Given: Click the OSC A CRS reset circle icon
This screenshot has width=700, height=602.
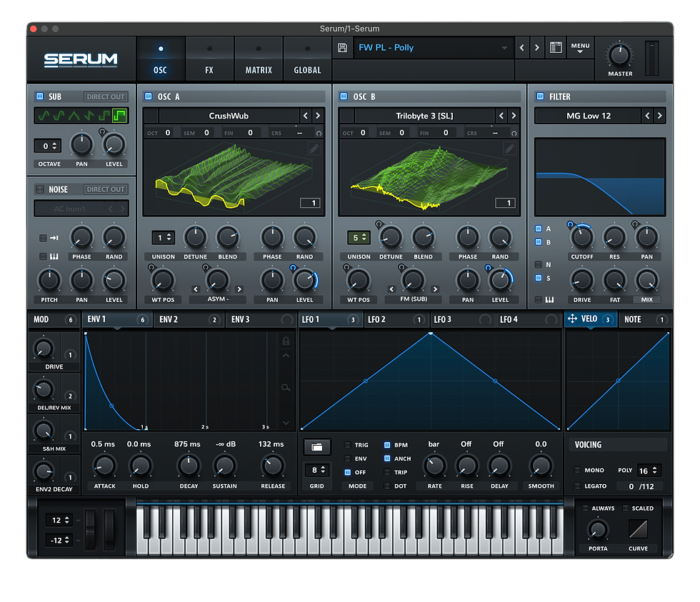Looking at the screenshot, I should (x=319, y=134).
